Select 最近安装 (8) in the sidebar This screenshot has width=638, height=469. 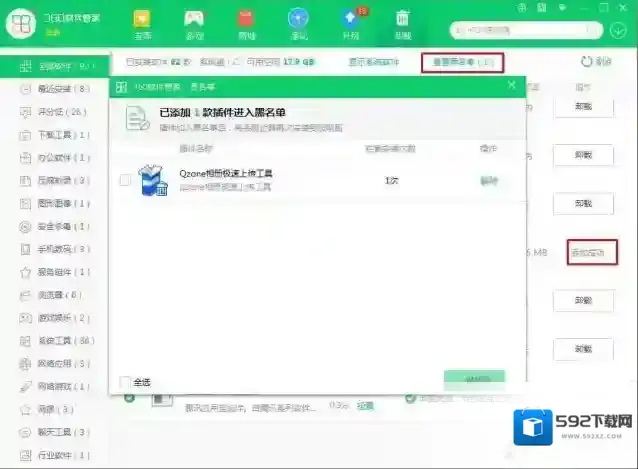[x=62, y=89]
